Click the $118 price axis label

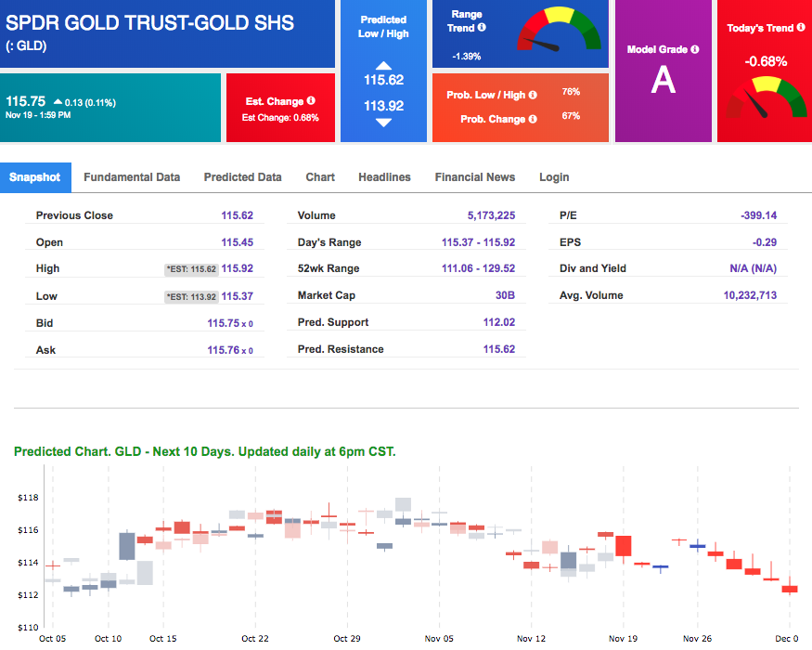click(28, 498)
